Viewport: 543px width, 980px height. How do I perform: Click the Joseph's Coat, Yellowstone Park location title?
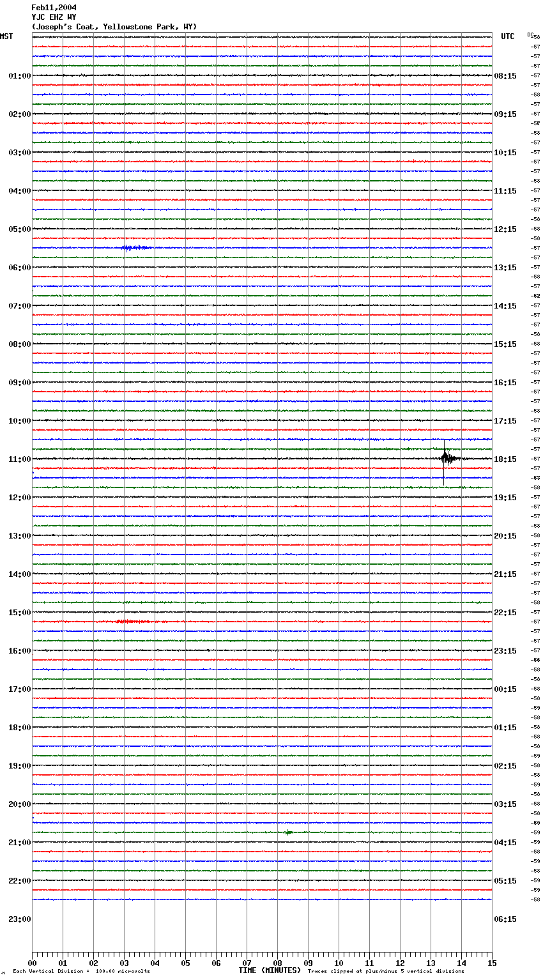(114, 27)
